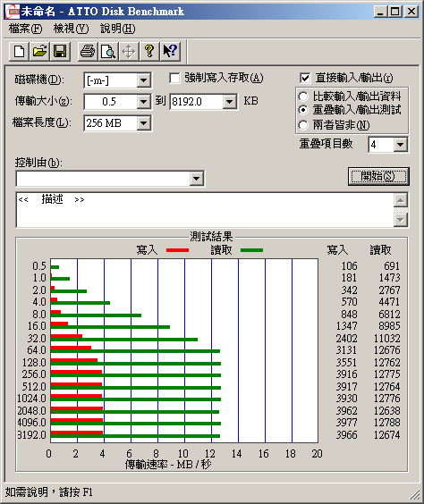Click the write value 106 in results
The width and height of the screenshot is (424, 504).
point(350,266)
